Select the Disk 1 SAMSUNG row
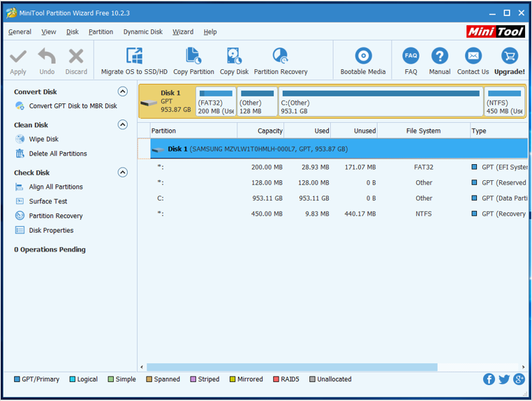Viewport: 532px width, 401px height. 339,149
